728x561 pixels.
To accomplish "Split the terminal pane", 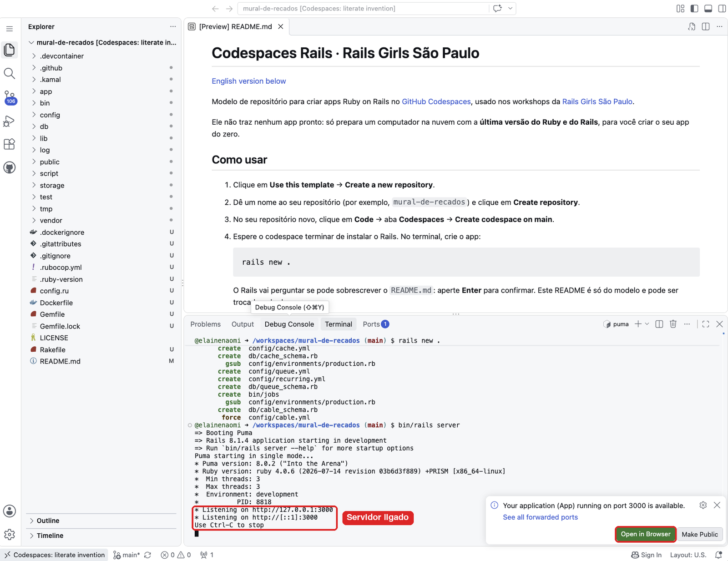I will pos(659,324).
